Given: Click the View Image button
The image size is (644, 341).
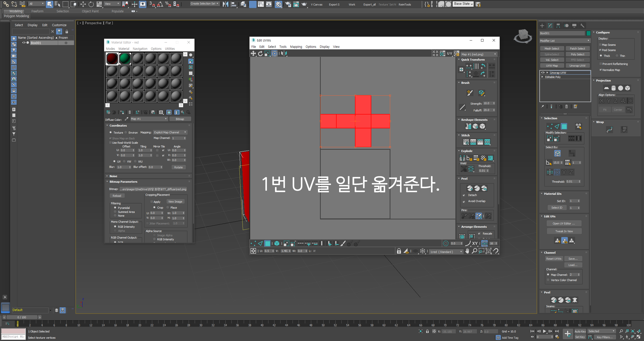Looking at the screenshot, I should pyautogui.click(x=175, y=202).
